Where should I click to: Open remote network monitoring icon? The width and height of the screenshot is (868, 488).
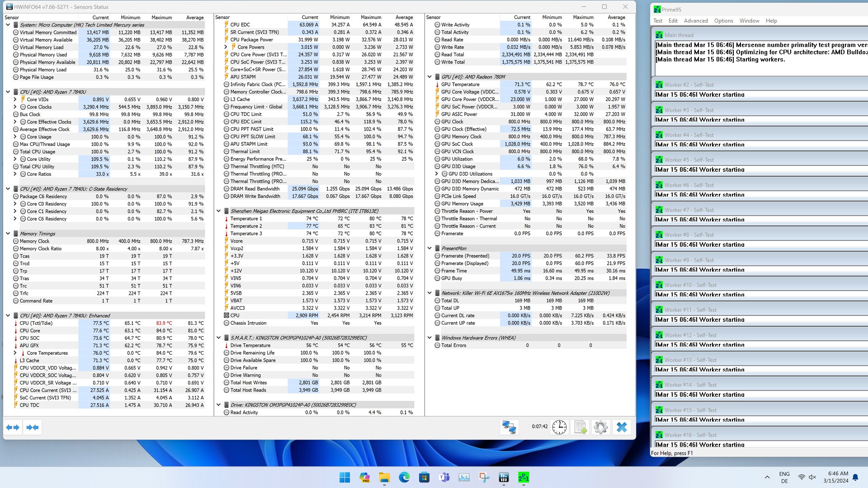click(x=509, y=427)
